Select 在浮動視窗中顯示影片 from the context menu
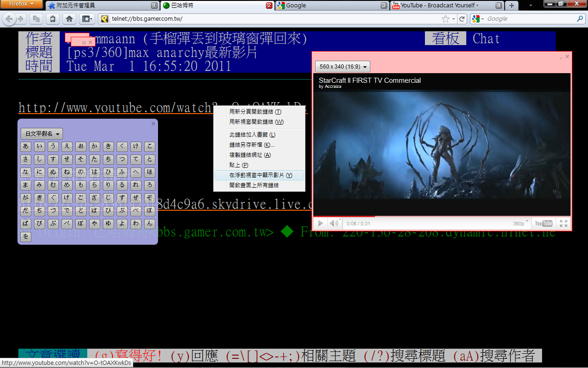The image size is (588, 368). [x=260, y=175]
